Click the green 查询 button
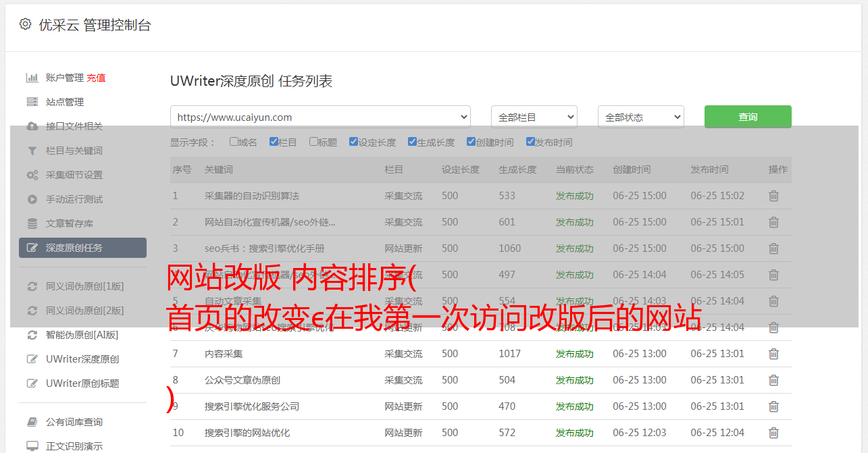Viewport: 868px width, 453px height. (748, 117)
